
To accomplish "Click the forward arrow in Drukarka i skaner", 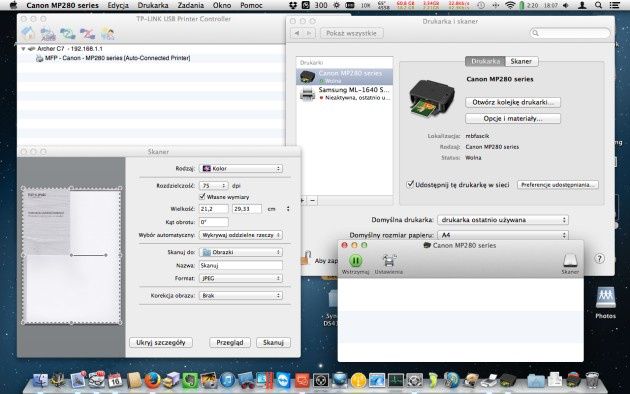I will [309, 33].
